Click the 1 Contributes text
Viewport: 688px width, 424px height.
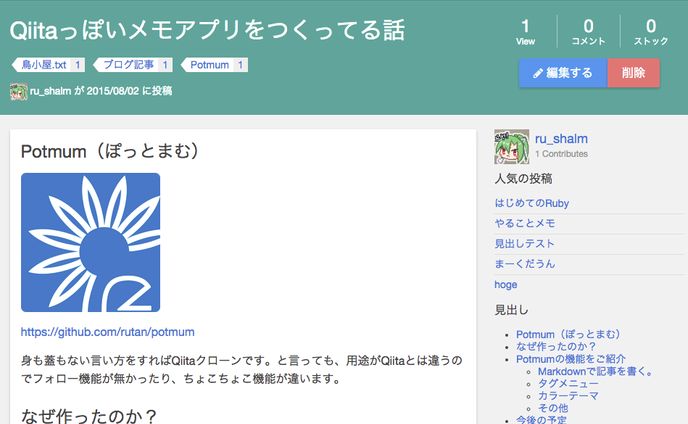[x=561, y=154]
